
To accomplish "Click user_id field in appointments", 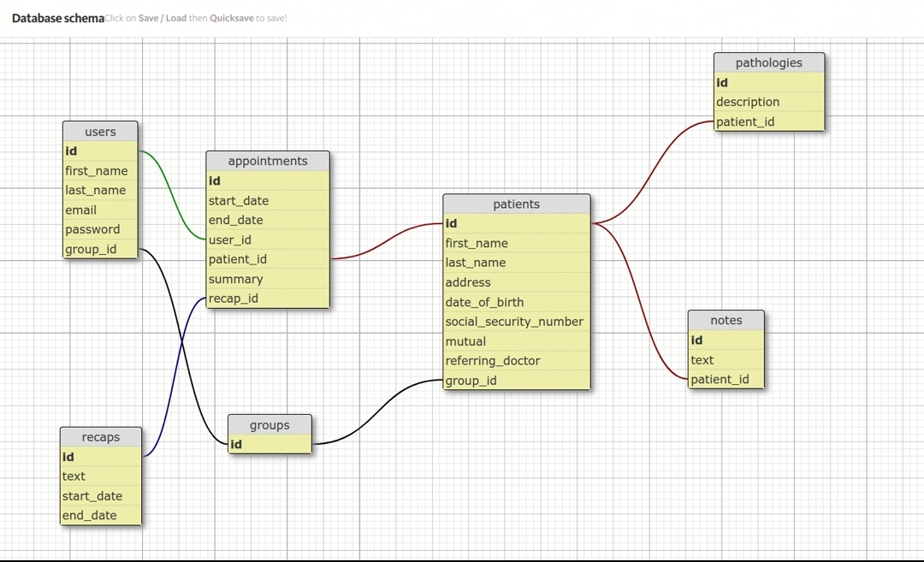I will pyautogui.click(x=268, y=240).
